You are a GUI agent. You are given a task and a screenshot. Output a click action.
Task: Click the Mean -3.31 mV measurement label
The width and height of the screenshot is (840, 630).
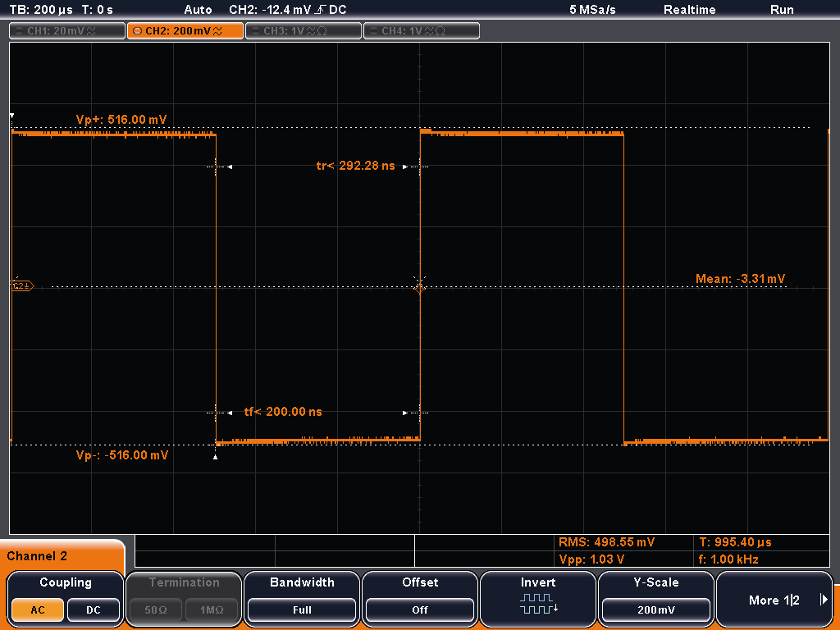740,279
